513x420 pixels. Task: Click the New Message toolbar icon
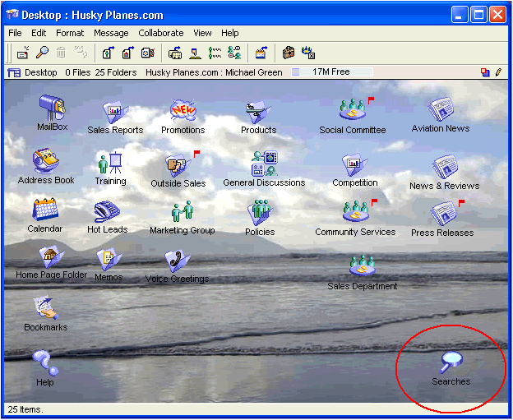(x=23, y=53)
